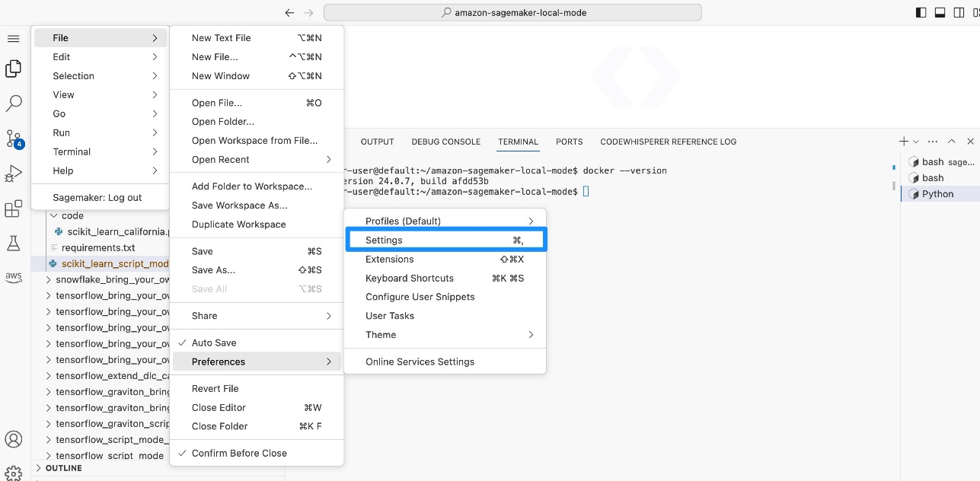
Task: Select Keyboard Shortcuts in the Preferences submenu
Action: [x=445, y=279]
